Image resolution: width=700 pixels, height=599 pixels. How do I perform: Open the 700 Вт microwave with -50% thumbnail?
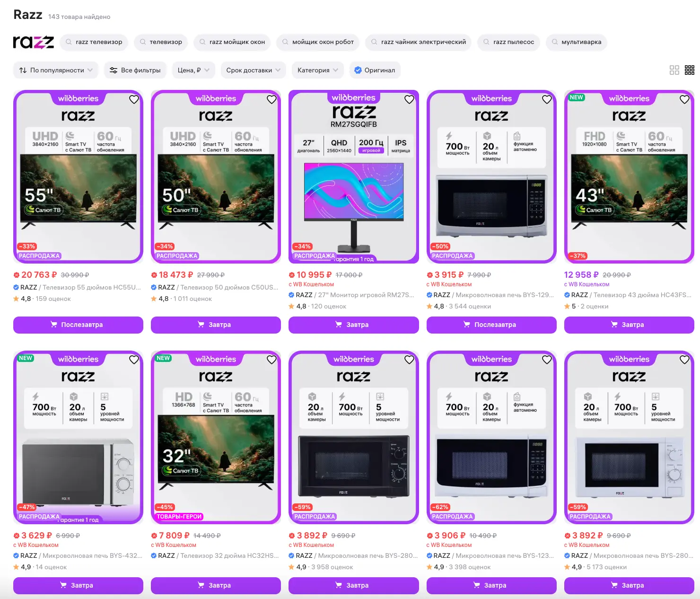pyautogui.click(x=491, y=176)
